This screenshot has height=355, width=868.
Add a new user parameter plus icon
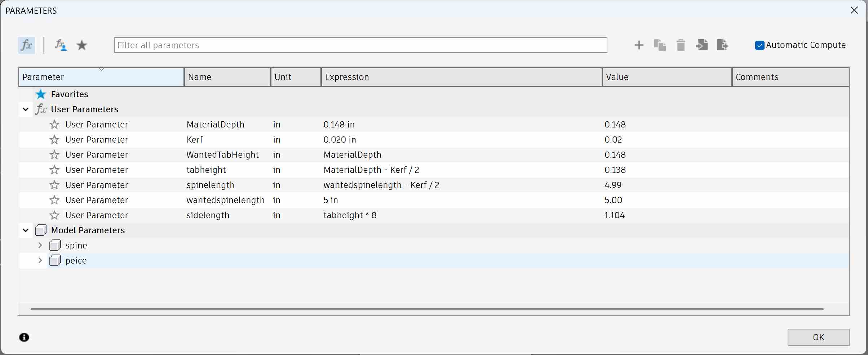[x=639, y=45]
